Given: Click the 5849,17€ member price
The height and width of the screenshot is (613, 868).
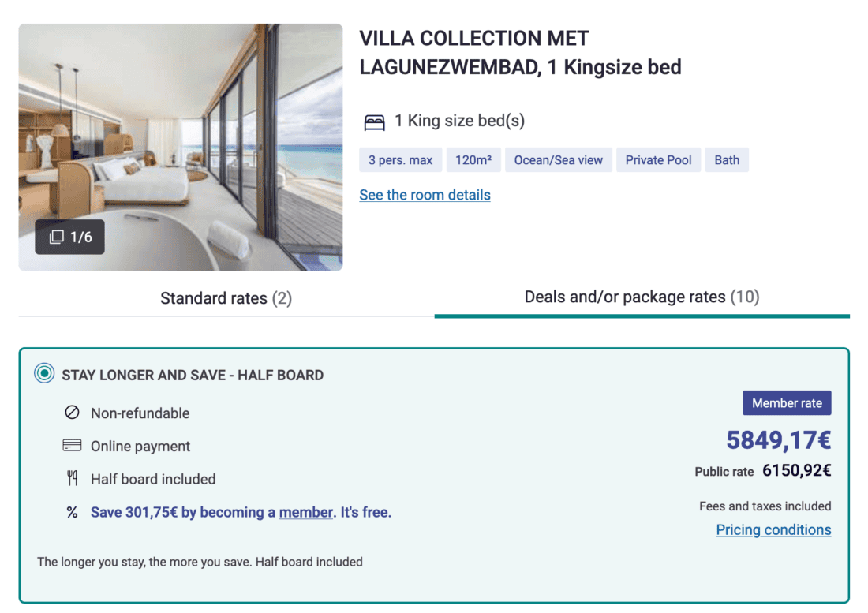Looking at the screenshot, I should [x=778, y=440].
